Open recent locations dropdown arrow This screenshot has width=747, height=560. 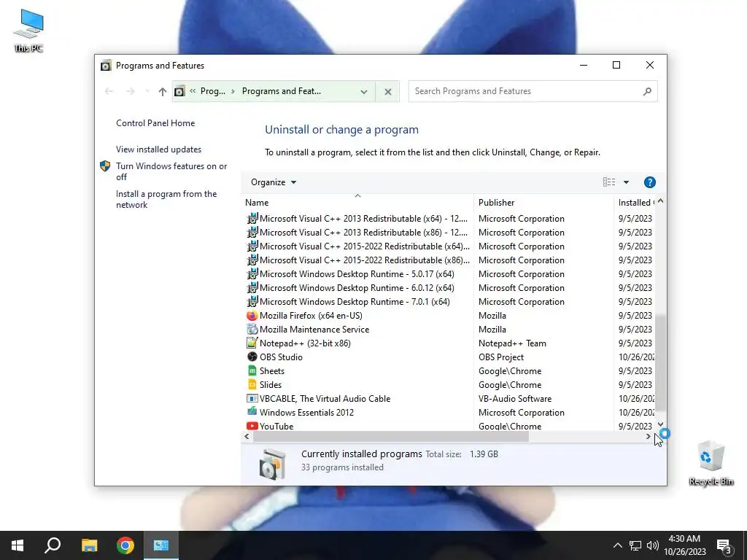click(147, 91)
